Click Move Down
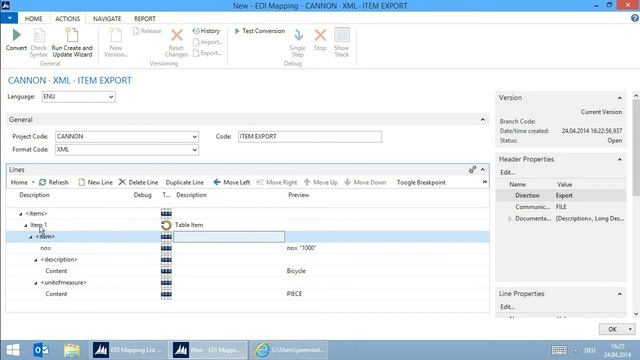 (x=365, y=182)
